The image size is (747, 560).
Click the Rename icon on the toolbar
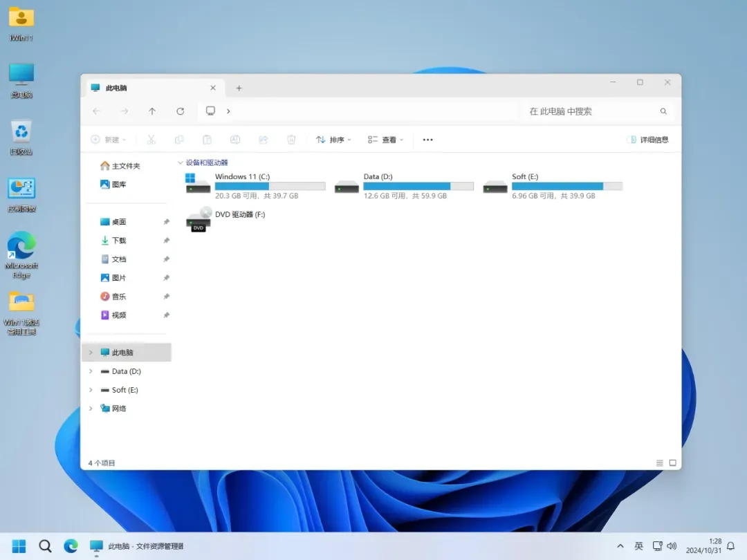pyautogui.click(x=235, y=140)
